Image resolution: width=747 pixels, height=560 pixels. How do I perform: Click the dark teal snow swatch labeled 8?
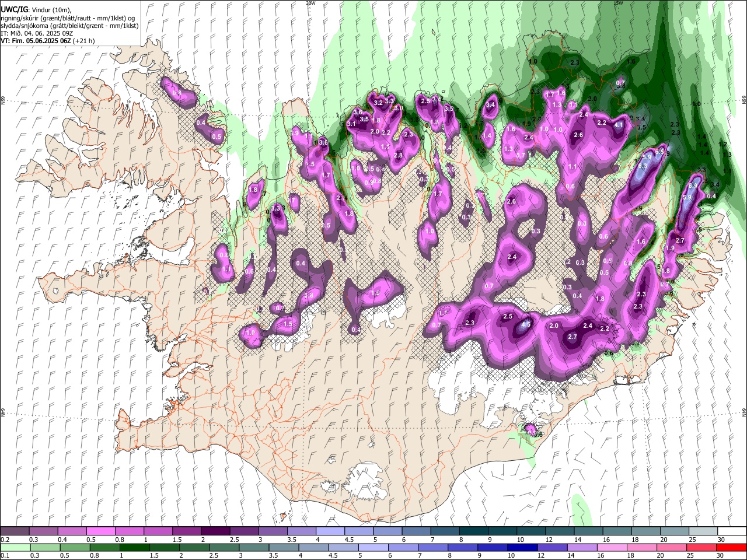point(473,531)
